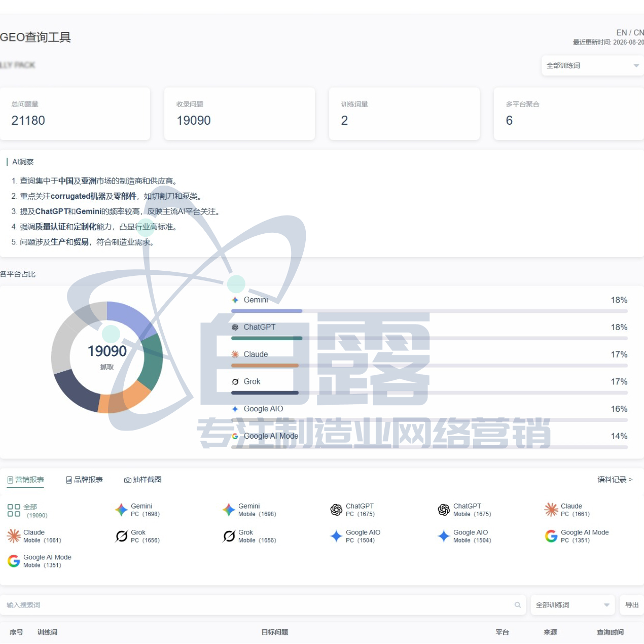Click the 平台 column header
This screenshot has height=644, width=644.
(503, 632)
